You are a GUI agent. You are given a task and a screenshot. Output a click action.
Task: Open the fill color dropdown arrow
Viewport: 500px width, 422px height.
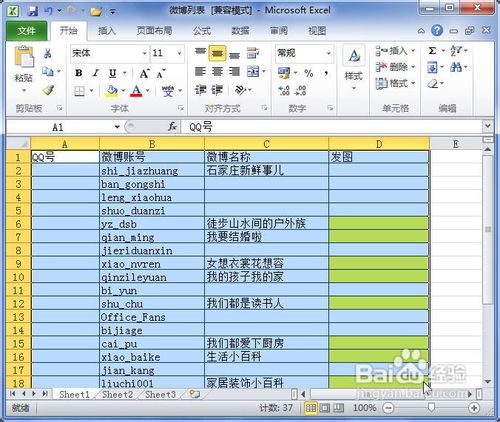coord(123,91)
